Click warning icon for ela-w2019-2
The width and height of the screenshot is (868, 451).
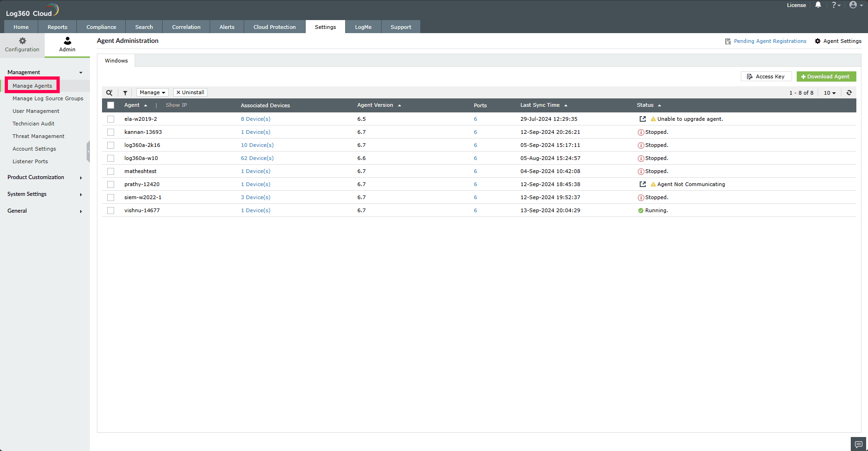(653, 119)
